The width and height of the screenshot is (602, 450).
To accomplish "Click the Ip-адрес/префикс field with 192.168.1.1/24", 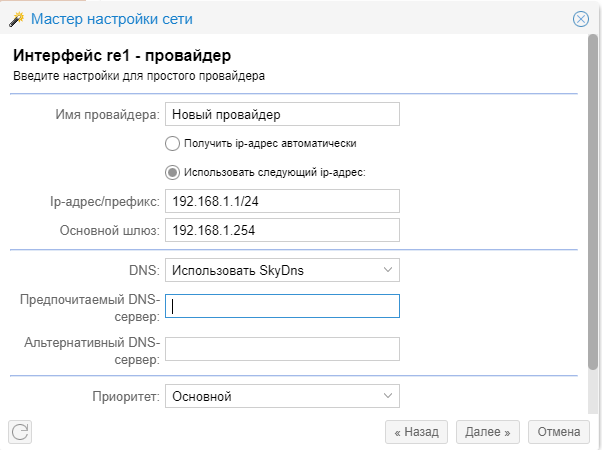I will click(282, 201).
